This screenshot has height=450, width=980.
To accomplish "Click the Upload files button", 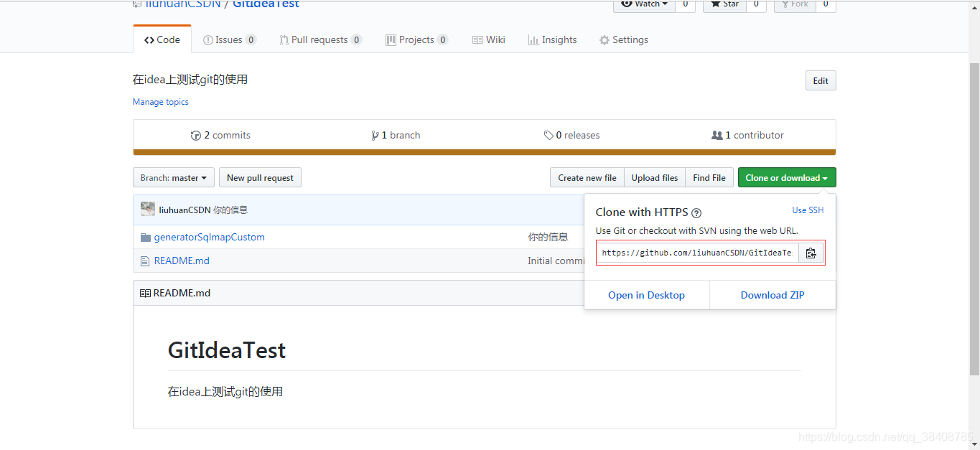I will 655,177.
